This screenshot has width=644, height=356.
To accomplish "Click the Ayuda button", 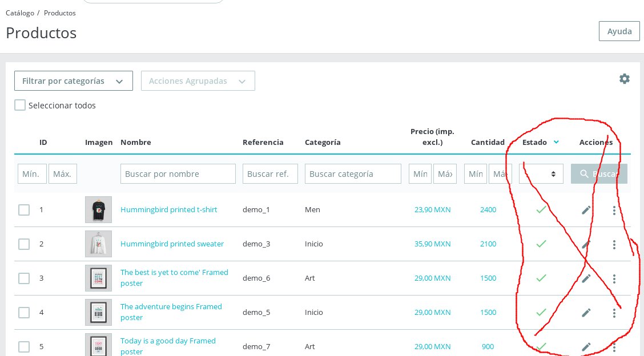I will (619, 31).
